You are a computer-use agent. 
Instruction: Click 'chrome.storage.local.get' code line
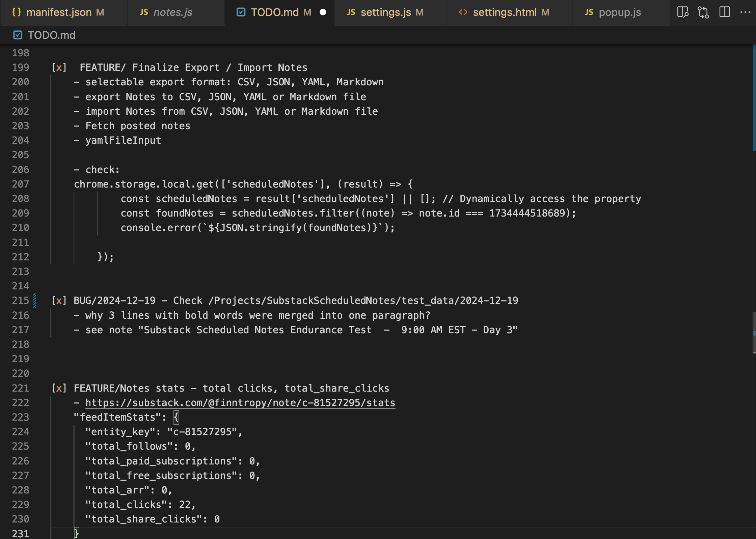pyautogui.click(x=243, y=184)
